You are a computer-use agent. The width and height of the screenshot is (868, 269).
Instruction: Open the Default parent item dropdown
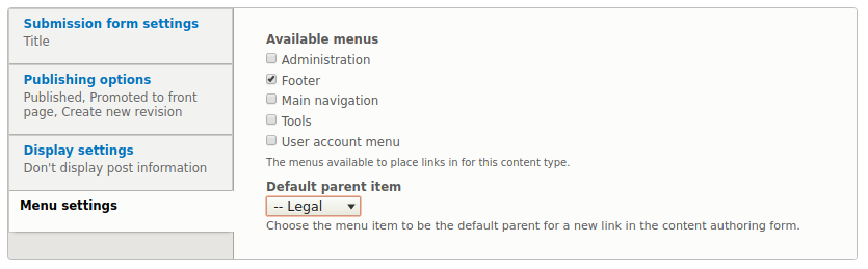point(313,207)
